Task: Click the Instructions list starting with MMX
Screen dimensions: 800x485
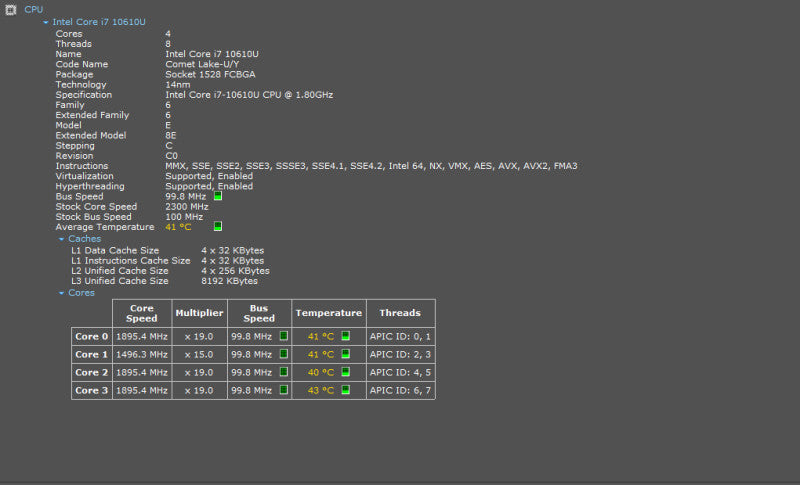Action: point(371,166)
